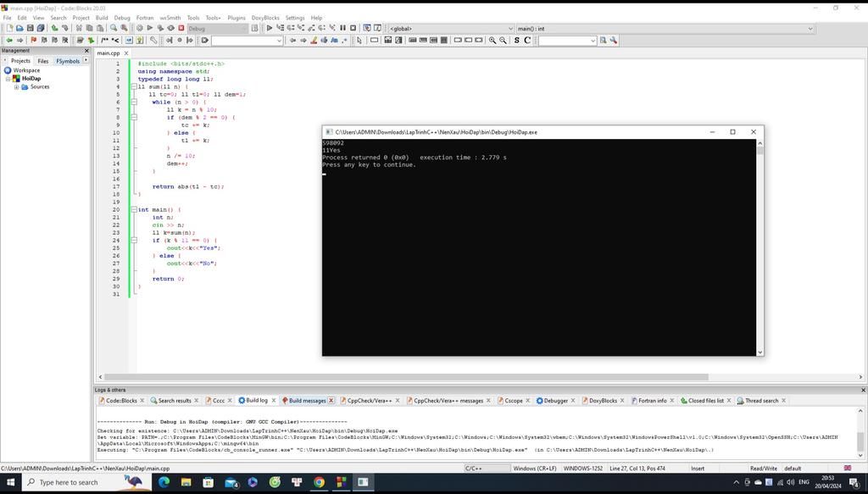Cut selection with scissors icon
Screen dimensions: 868x494
79,28
